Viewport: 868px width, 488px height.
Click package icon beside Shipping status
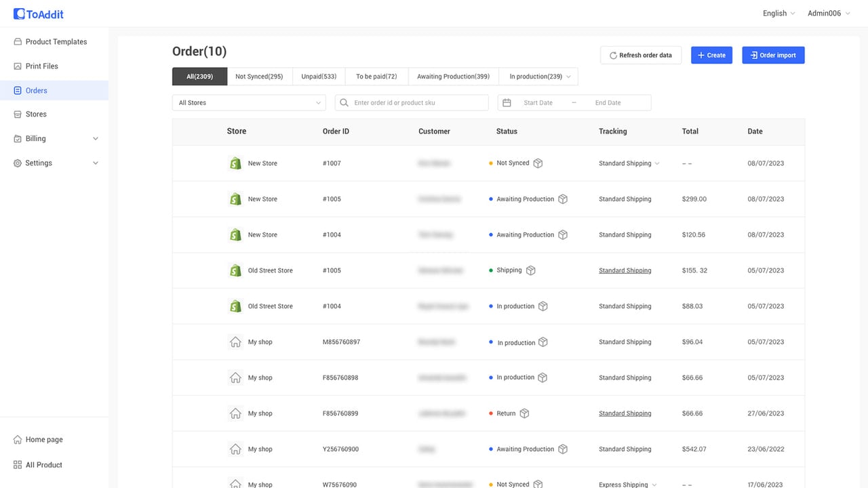tap(531, 270)
